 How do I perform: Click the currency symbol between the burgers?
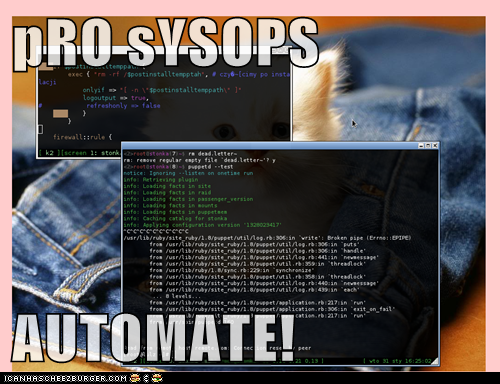tap(146, 378)
